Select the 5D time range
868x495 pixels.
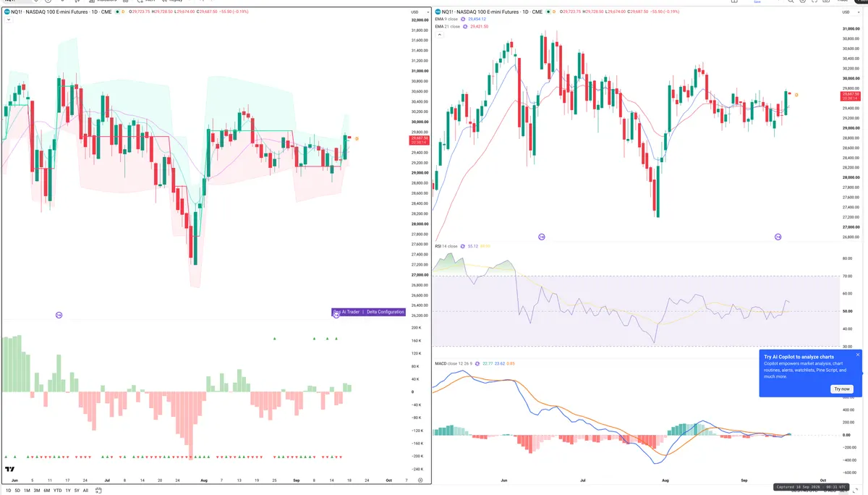pyautogui.click(x=17, y=490)
